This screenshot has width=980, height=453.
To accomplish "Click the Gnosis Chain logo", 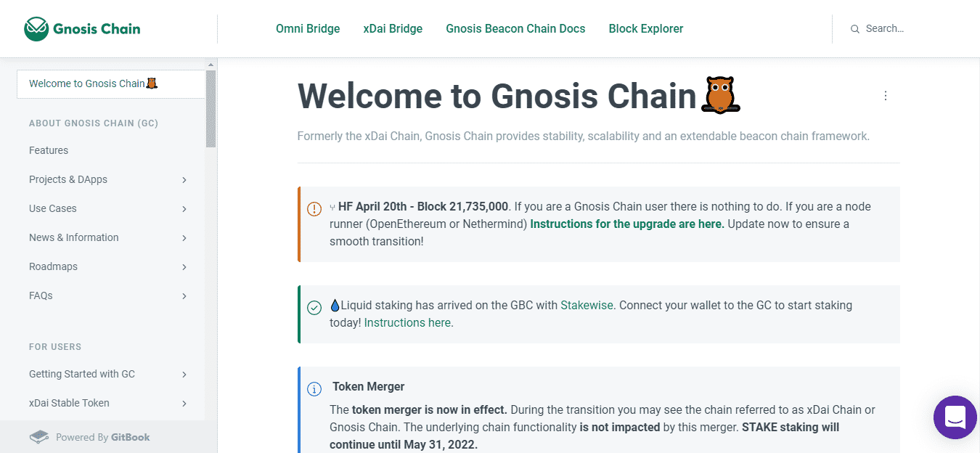I will (x=82, y=29).
